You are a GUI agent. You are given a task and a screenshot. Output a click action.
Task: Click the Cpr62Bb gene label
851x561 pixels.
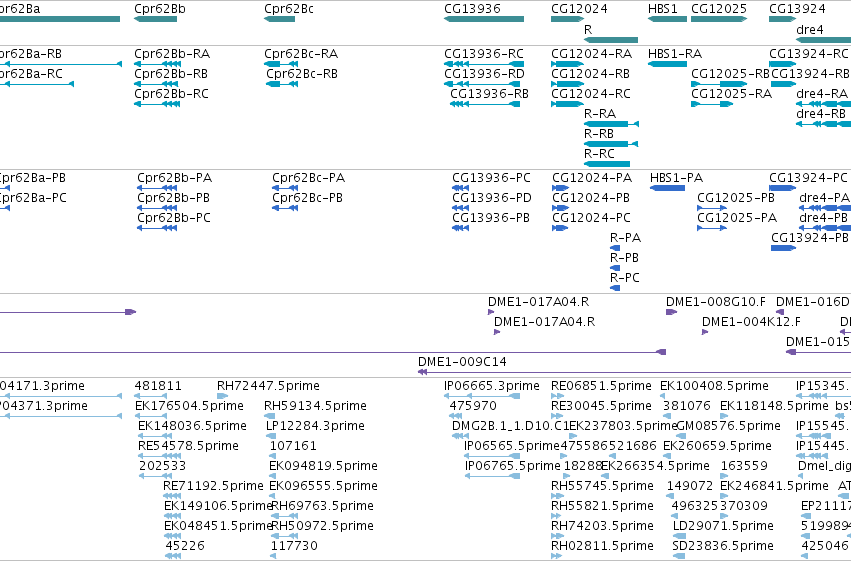(x=160, y=9)
